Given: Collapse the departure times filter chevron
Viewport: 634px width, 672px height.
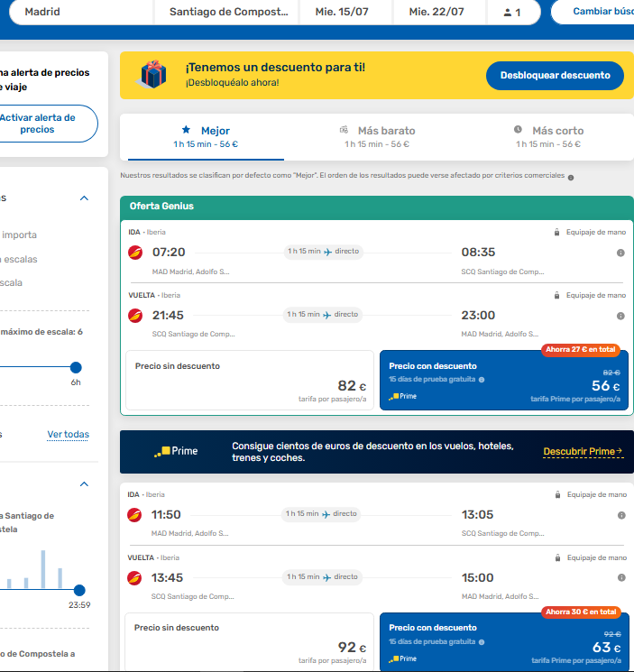Looking at the screenshot, I should pyautogui.click(x=84, y=484).
